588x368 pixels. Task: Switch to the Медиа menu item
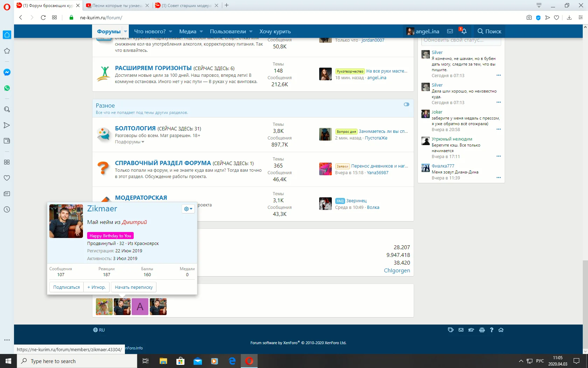click(188, 31)
